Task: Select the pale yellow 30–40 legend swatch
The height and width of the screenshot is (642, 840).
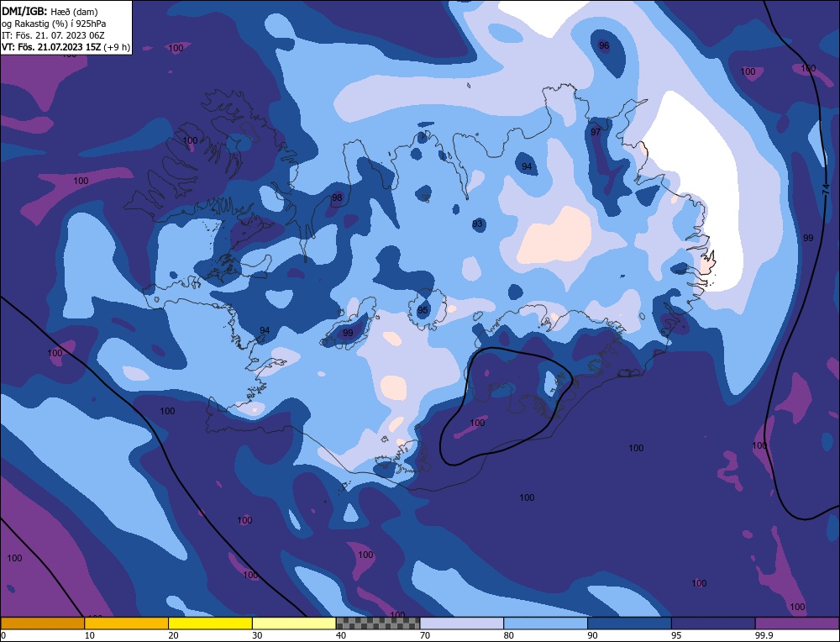Action: click(294, 624)
